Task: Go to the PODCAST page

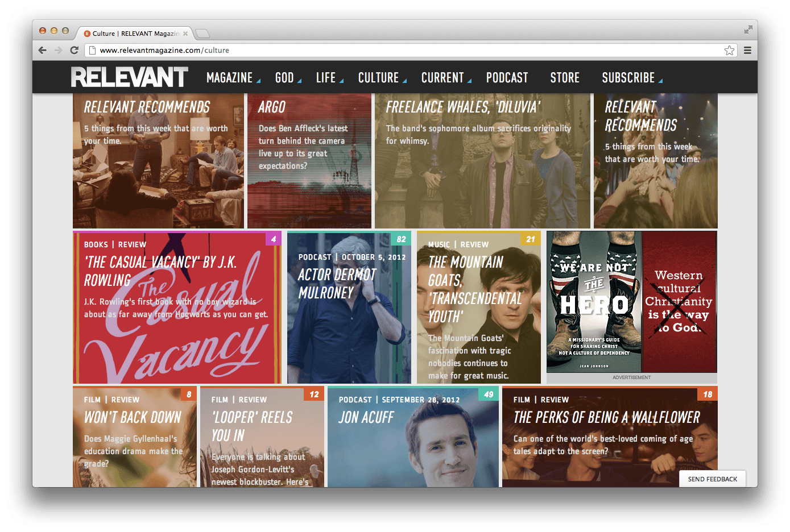Action: click(x=507, y=78)
